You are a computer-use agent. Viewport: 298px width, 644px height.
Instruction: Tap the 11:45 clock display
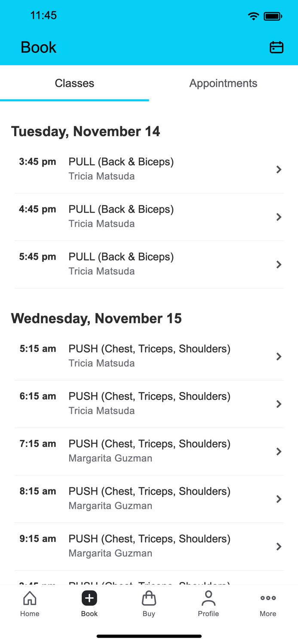coord(44,15)
